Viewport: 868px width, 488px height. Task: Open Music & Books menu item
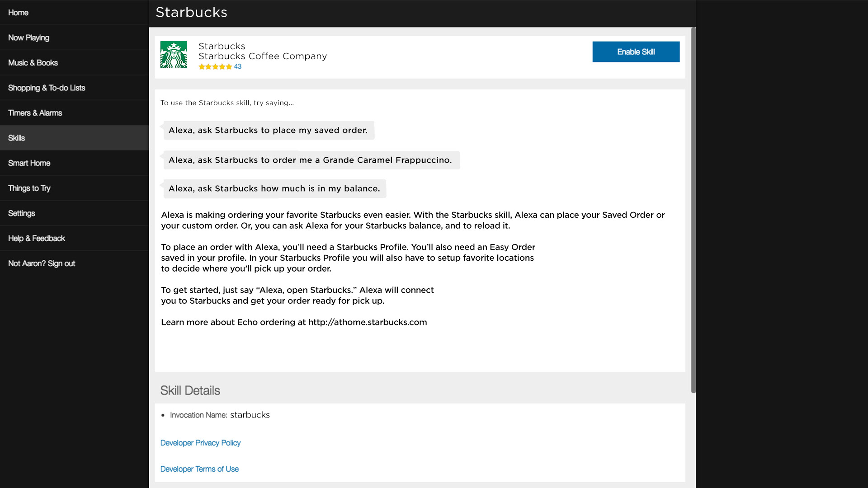(x=74, y=63)
